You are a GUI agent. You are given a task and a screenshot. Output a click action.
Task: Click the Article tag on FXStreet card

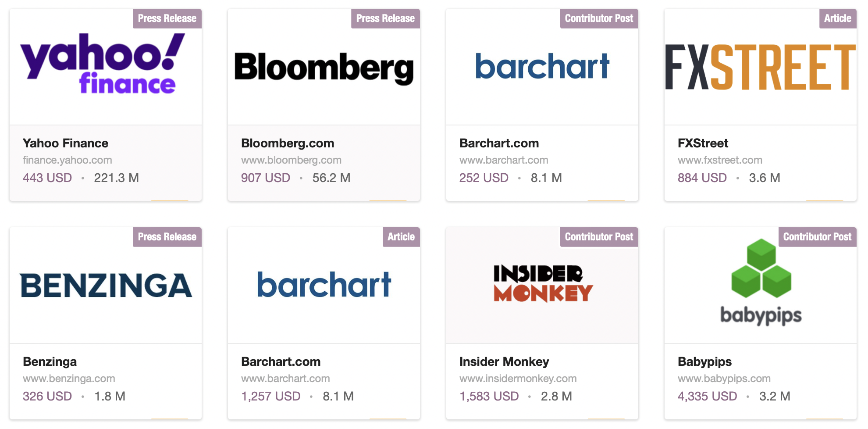pos(838,18)
